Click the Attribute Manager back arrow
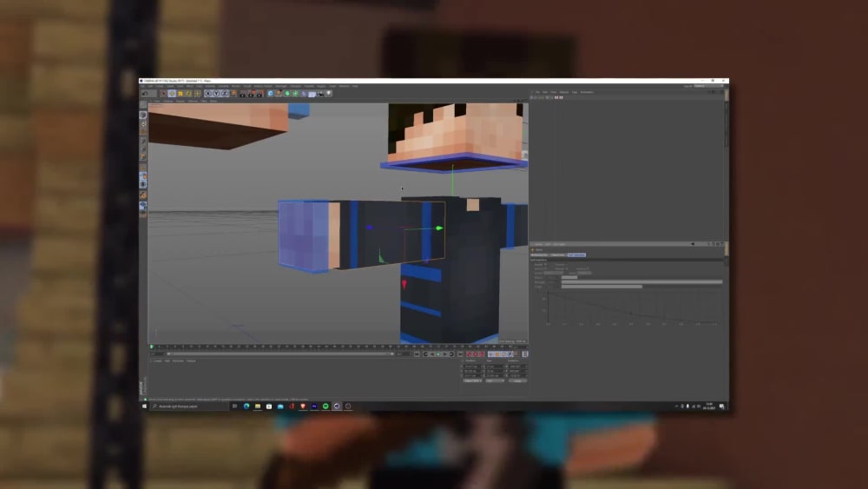The width and height of the screenshot is (868, 489). [693, 244]
